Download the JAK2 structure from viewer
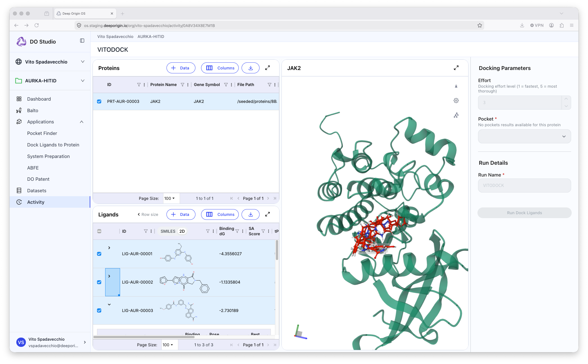Image resolution: width=588 pixels, height=364 pixels. point(456,86)
